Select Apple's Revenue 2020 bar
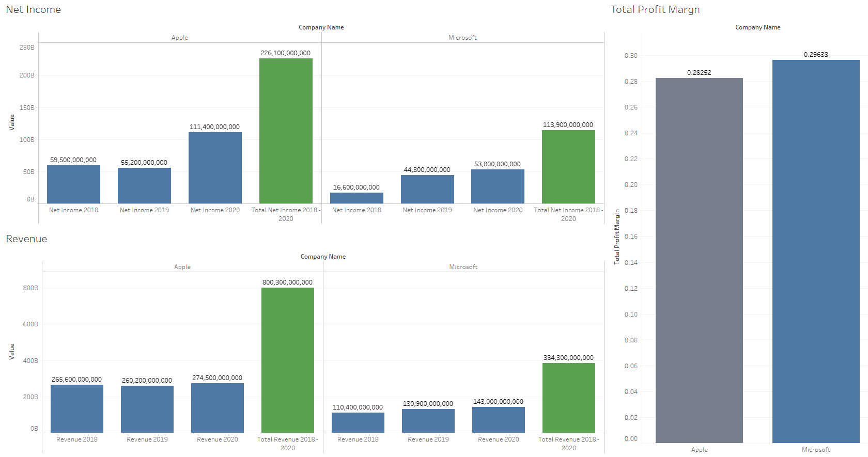Image resolution: width=868 pixels, height=457 pixels. pyautogui.click(x=218, y=408)
